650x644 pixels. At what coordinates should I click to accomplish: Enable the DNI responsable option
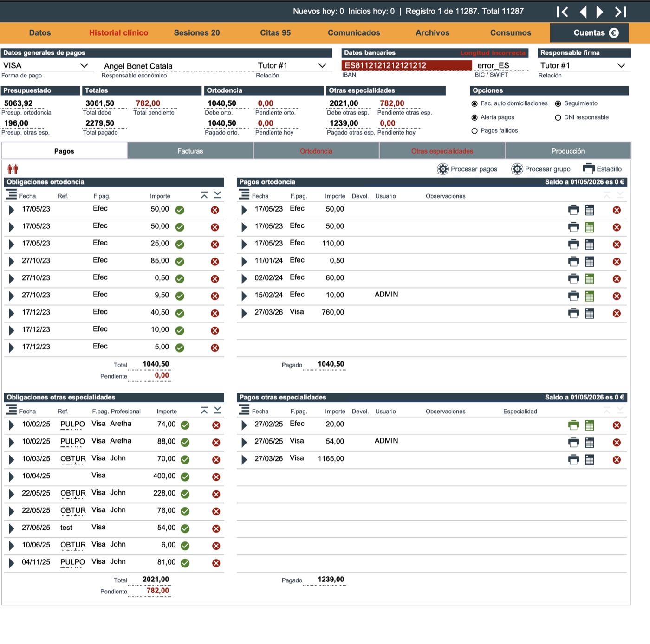(x=558, y=117)
